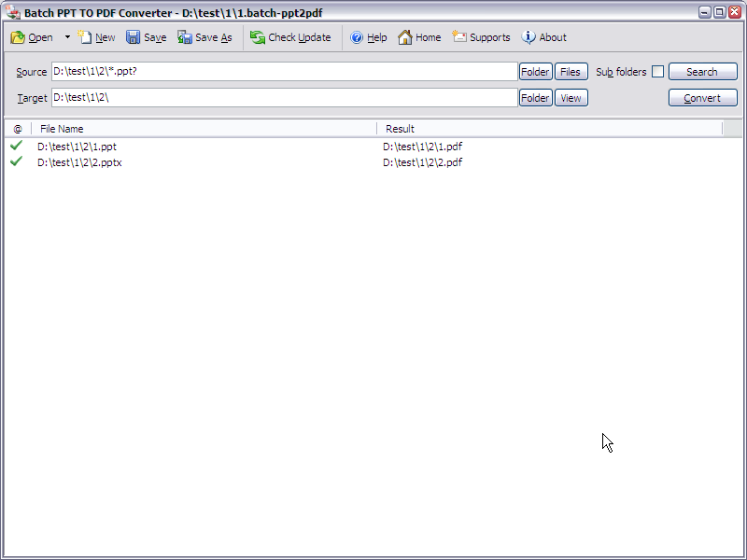Go to Home page button
The image size is (747, 560).
419,37
